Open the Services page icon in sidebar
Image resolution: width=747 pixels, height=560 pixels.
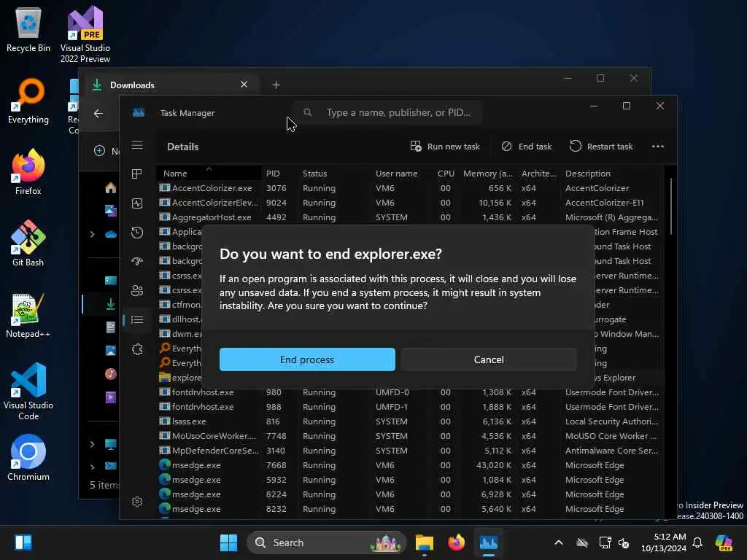137,349
